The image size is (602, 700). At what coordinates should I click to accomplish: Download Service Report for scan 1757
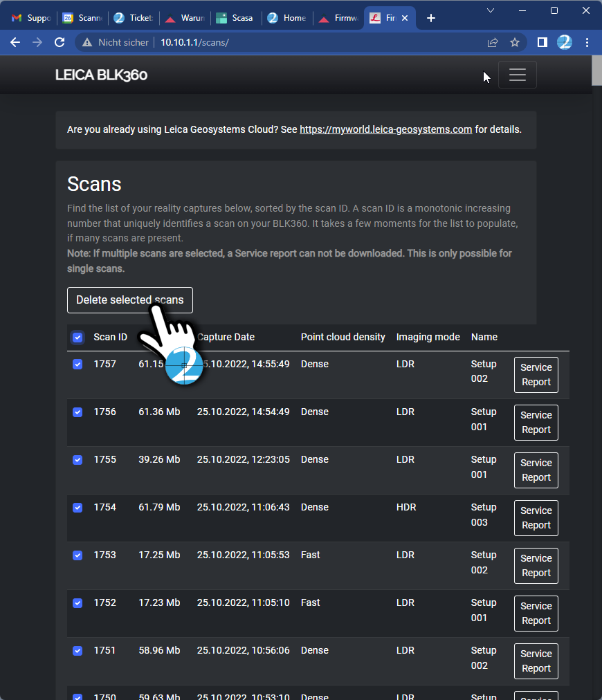point(536,375)
